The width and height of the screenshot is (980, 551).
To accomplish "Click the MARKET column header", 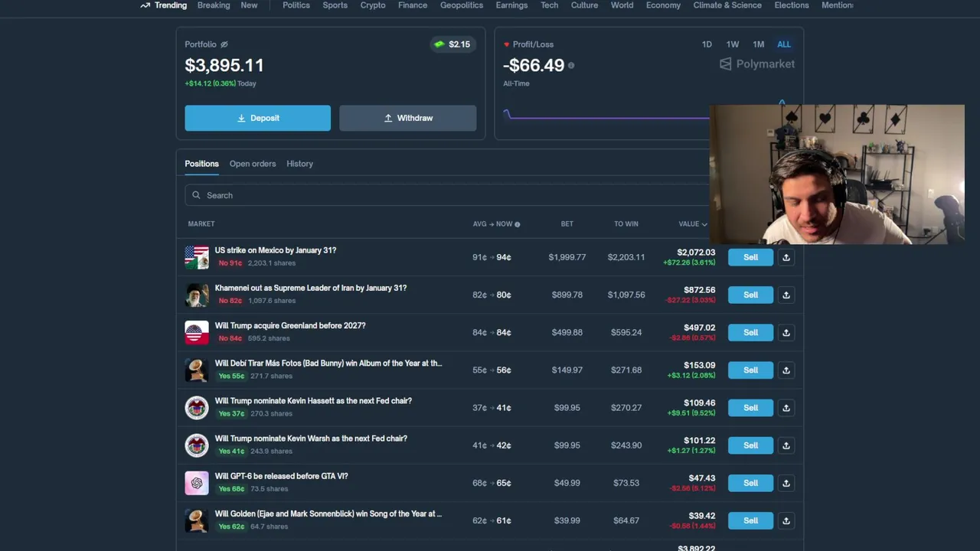I will coord(201,224).
